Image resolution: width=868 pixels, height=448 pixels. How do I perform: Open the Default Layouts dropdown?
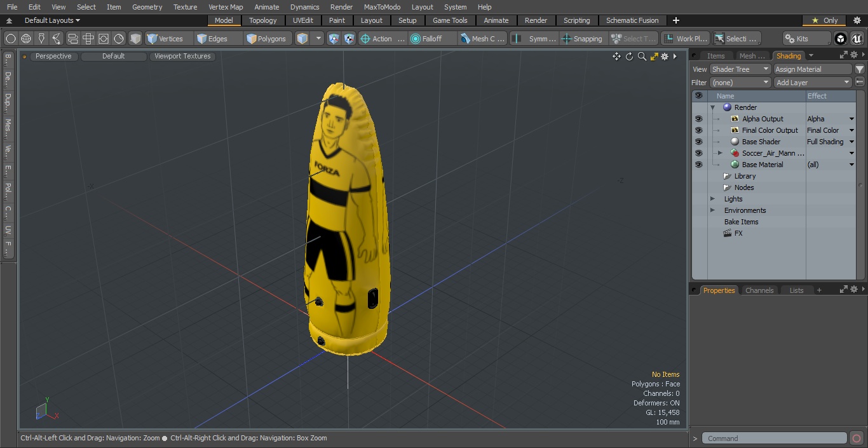pos(52,20)
